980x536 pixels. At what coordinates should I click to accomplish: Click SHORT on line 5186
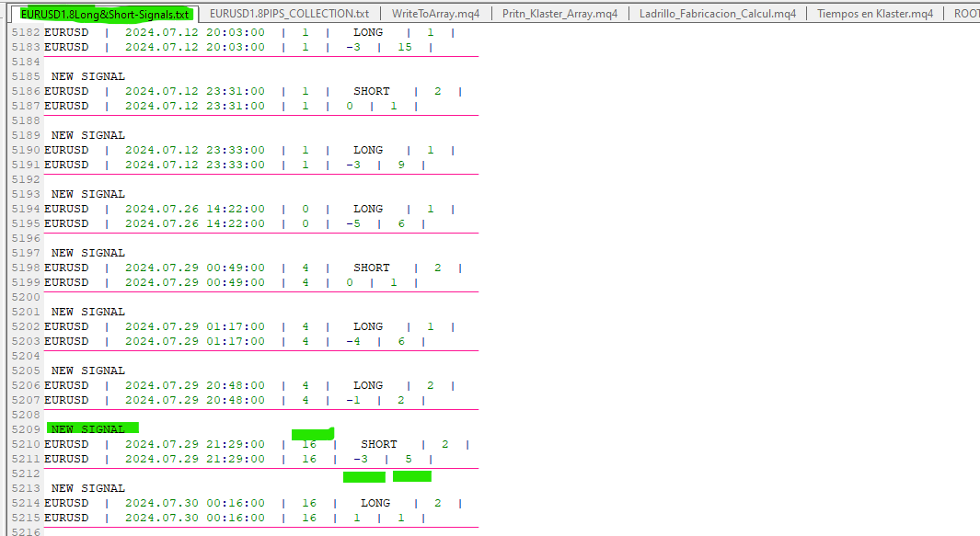[372, 91]
